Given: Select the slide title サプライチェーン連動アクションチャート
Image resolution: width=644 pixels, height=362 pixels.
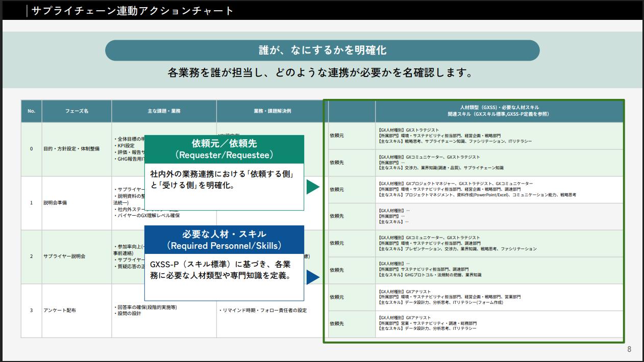Looking at the screenshot, I should tap(133, 11).
